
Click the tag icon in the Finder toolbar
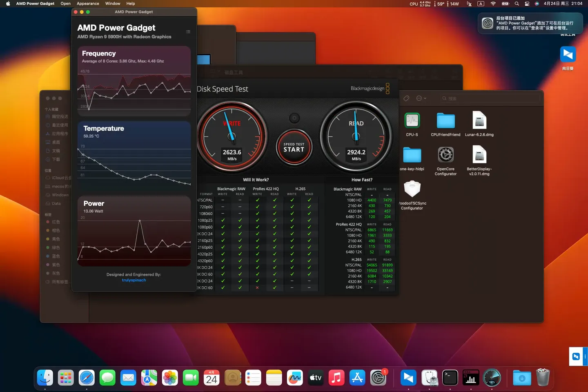[x=406, y=98]
